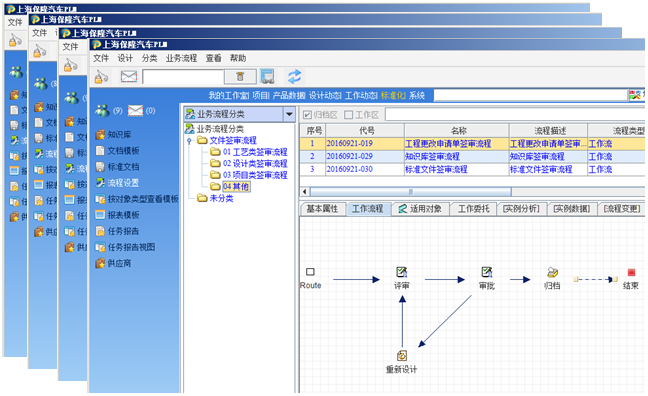
Task: Toggle the 归档区 checkbox
Action: click(x=307, y=115)
